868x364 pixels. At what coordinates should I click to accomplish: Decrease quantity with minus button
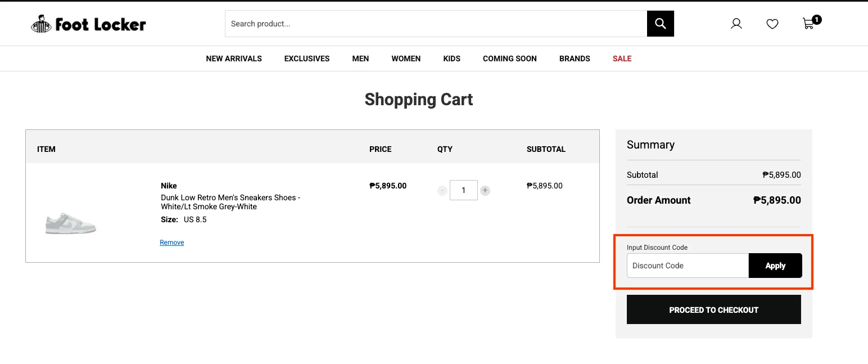click(x=442, y=191)
